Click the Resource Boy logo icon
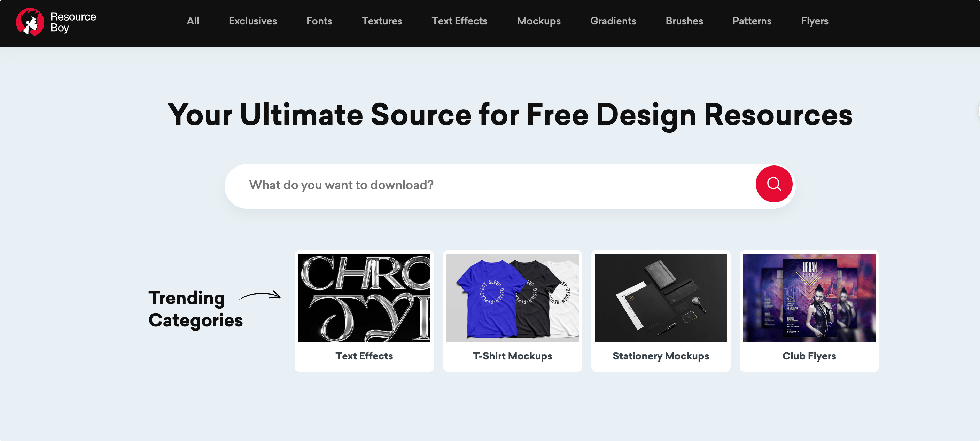980x441 pixels. coord(30,22)
